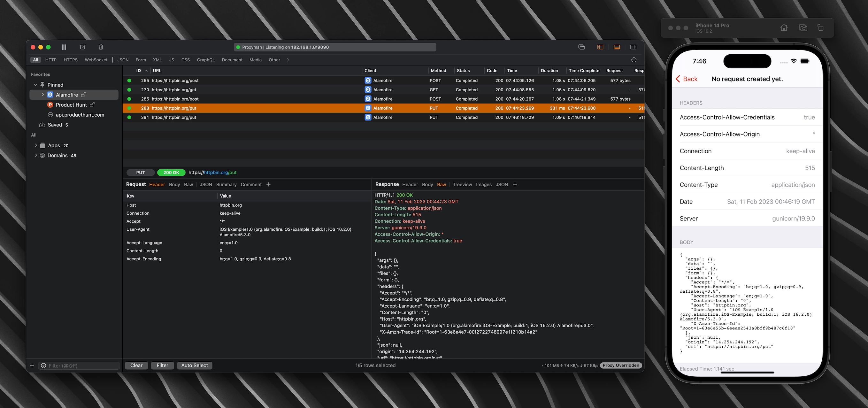Collapse the Pinned favorites group

coord(36,85)
